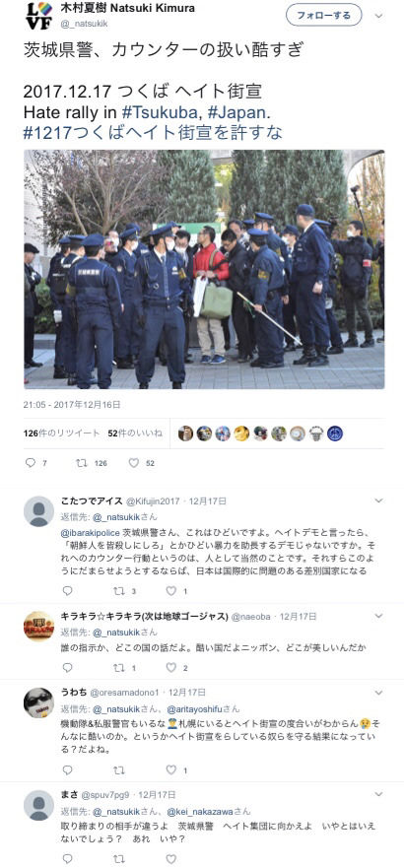Image resolution: width=404 pixels, height=868 pixels.
Task: Click the フォローする follow button
Action: [x=324, y=15]
